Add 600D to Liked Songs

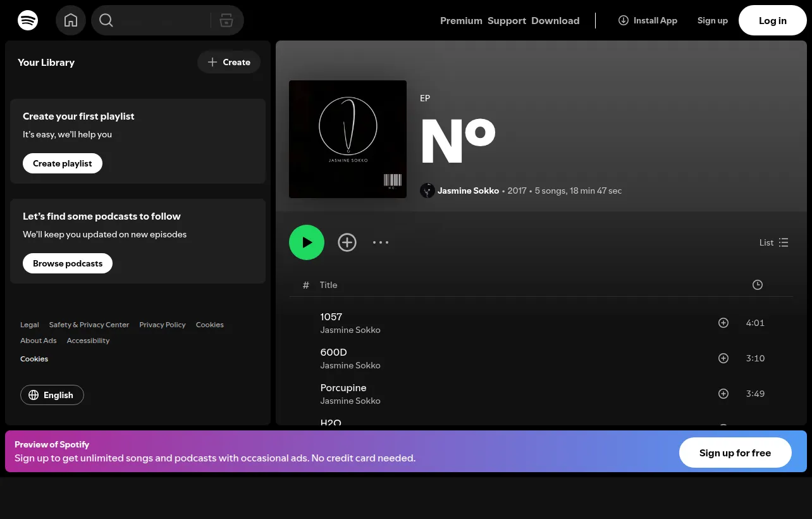point(723,358)
